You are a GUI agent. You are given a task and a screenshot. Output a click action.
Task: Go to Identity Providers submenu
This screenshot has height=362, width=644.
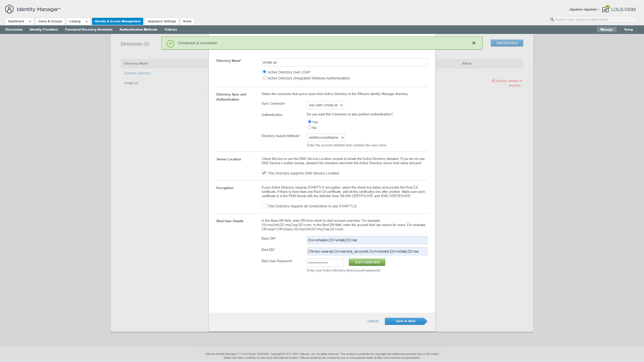point(44,29)
